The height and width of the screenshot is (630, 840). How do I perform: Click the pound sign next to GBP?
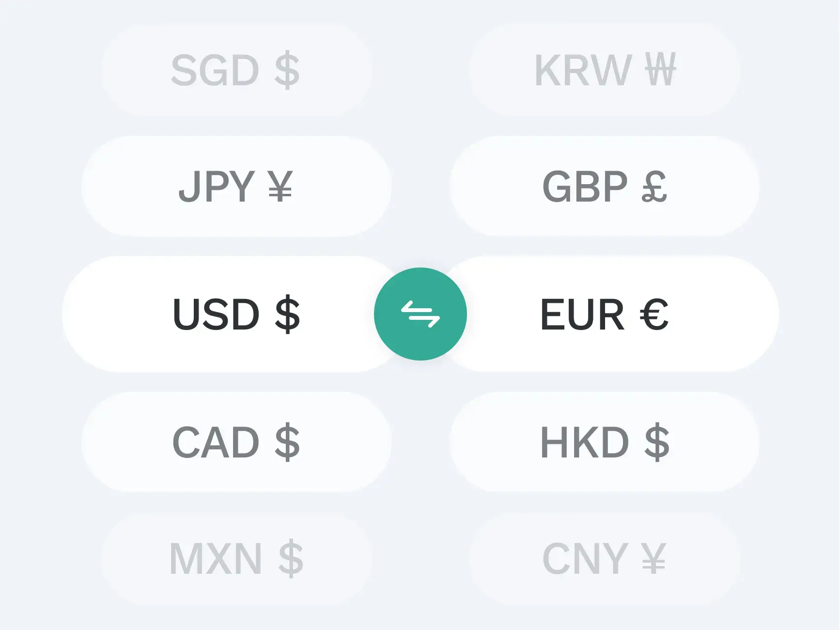coord(654,187)
